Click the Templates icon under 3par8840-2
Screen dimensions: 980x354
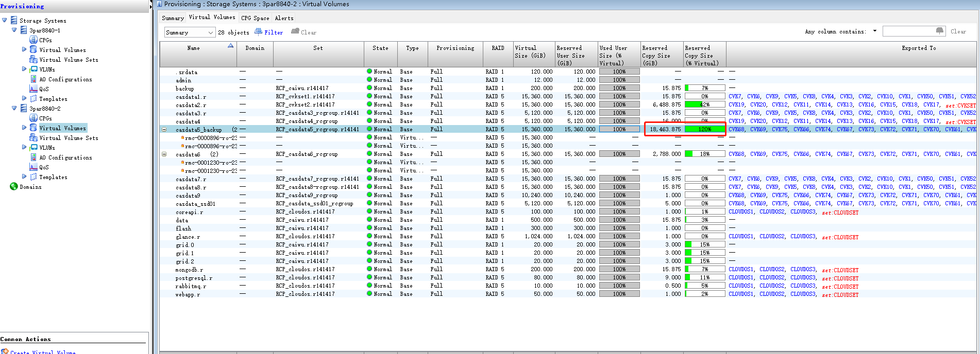tap(33, 177)
